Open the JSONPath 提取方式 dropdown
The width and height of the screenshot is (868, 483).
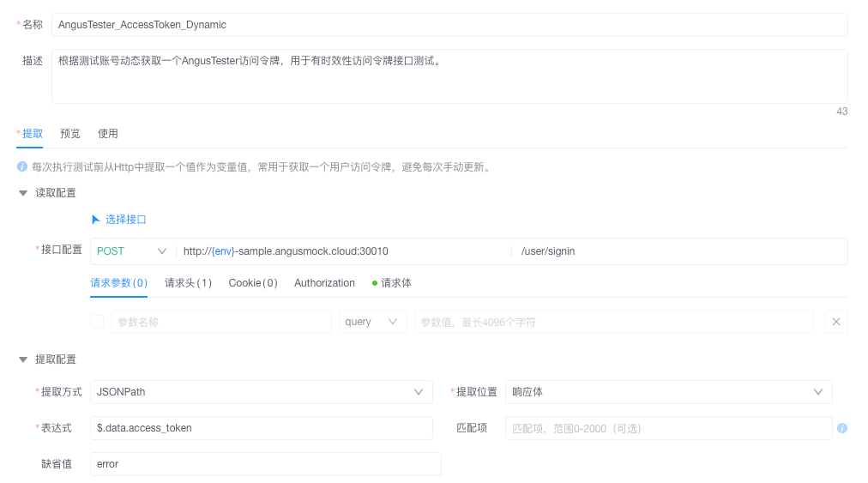pos(262,392)
